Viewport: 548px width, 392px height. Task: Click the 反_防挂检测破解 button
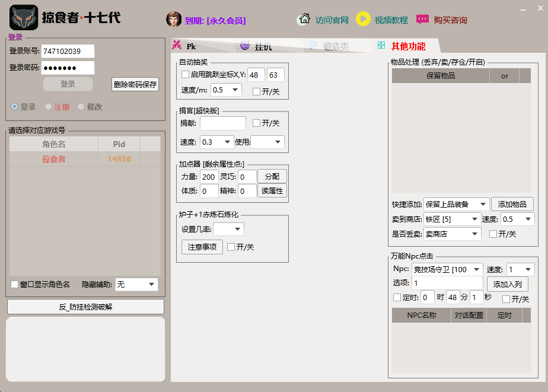point(85,307)
